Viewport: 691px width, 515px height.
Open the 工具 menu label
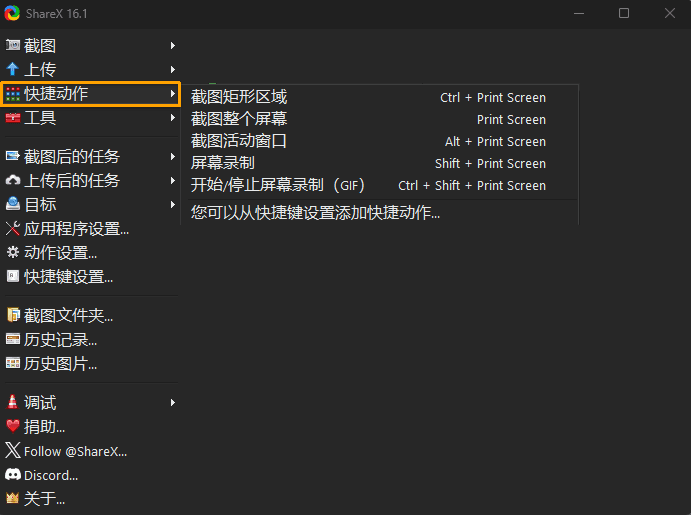(40, 118)
